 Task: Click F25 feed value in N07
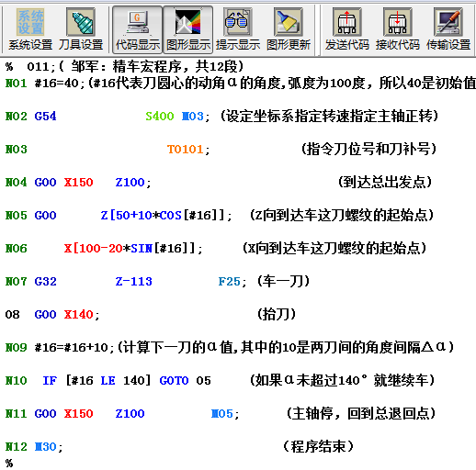point(230,282)
